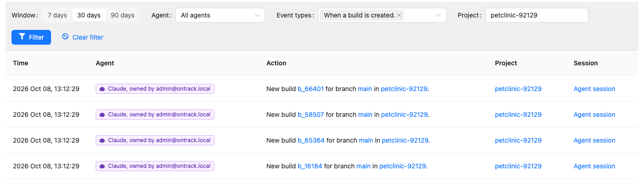Screen dimensions: 644x184
Task: Open build b_58507 link
Action: click(311, 115)
